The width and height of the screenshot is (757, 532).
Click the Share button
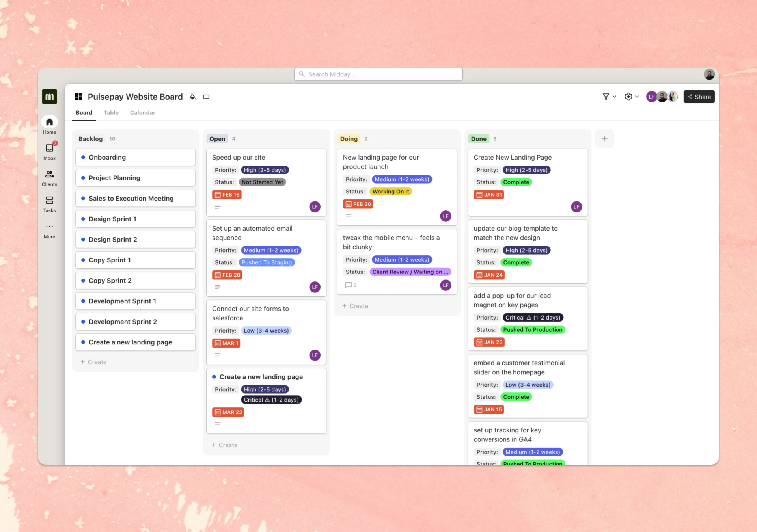tap(699, 97)
